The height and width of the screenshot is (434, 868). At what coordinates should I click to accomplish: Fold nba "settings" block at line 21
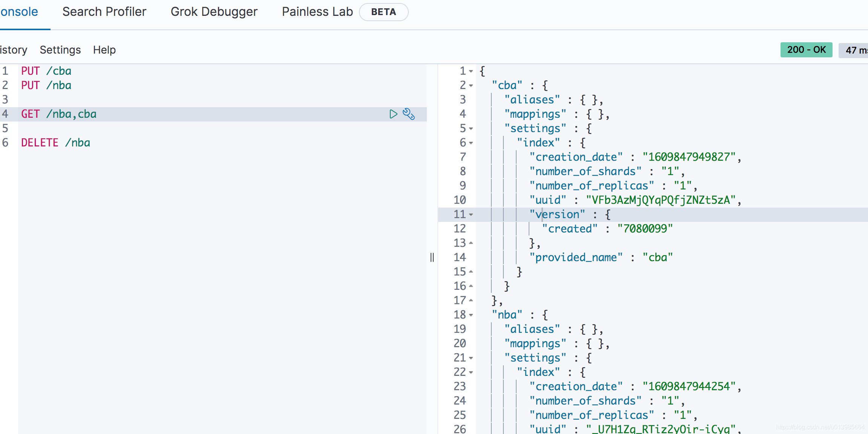coord(471,358)
